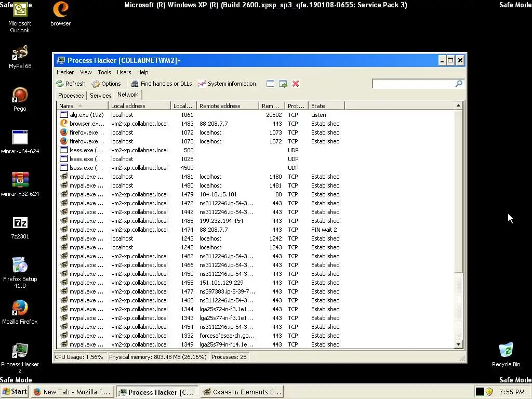Image resolution: width=532 pixels, height=399 pixels.
Task: Select the Firefox Setup 41.0 desktop icon
Action: pos(20,273)
